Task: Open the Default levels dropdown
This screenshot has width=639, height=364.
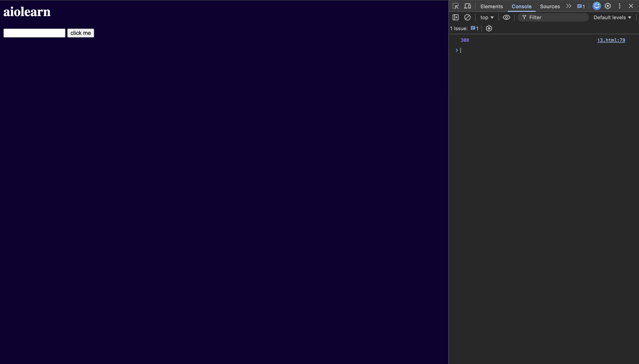Action: click(x=612, y=17)
